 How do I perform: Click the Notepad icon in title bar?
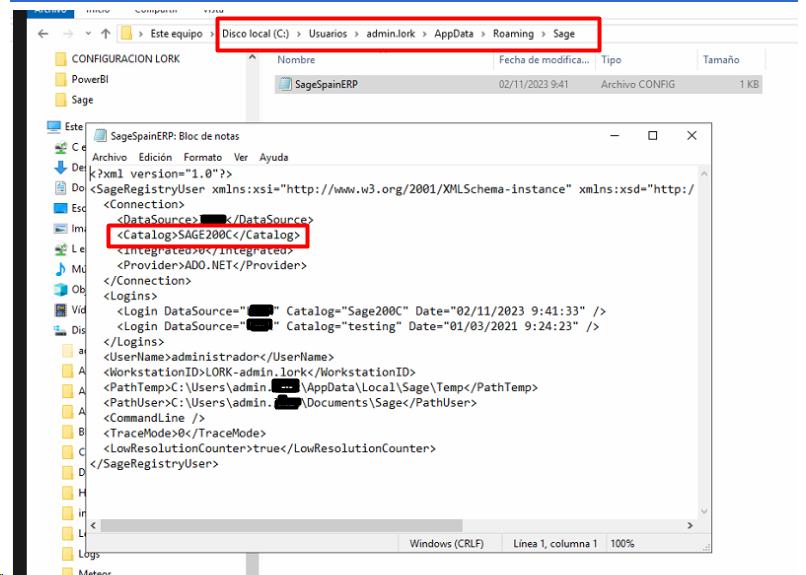tap(100, 136)
